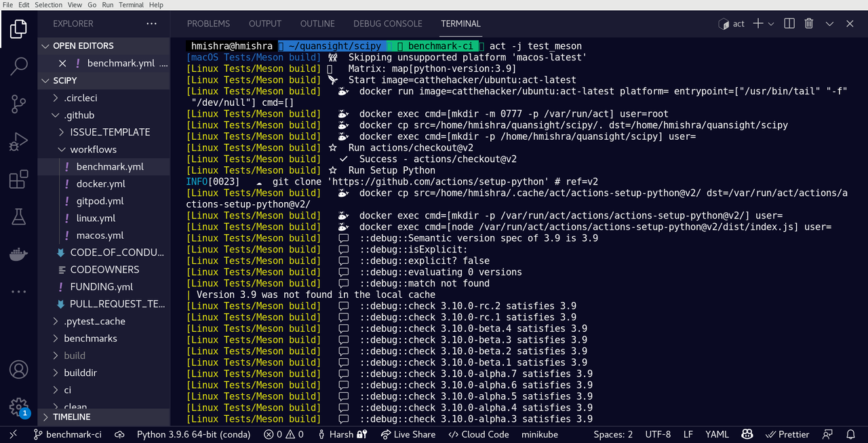868x443 pixels.
Task: Open the Explorer view in activity bar
Action: click(x=18, y=28)
